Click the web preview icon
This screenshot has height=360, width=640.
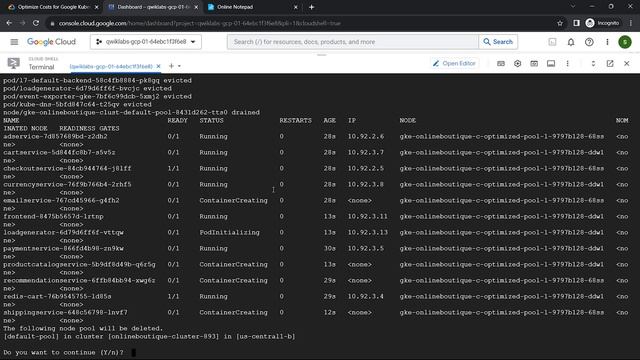(x=534, y=64)
